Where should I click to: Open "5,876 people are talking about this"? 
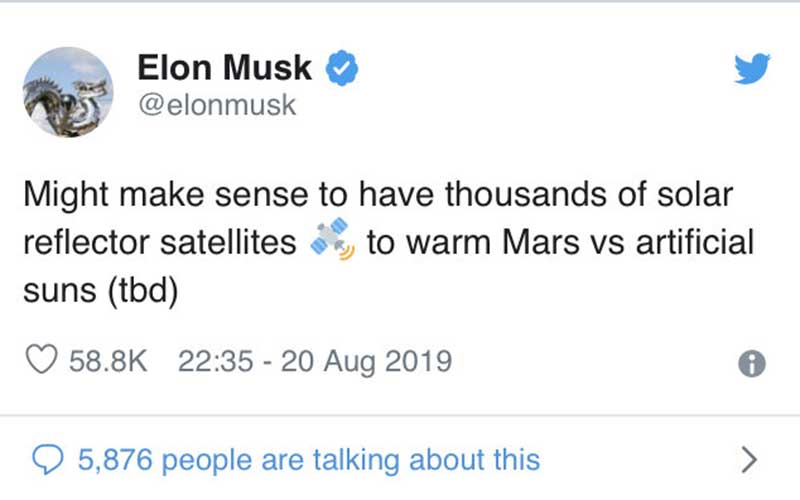pos(309,460)
